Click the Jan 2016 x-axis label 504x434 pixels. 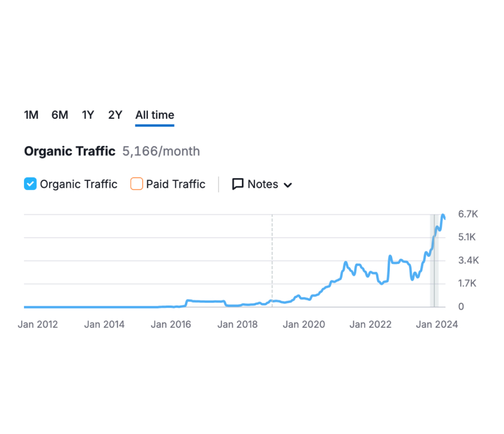tap(171, 324)
